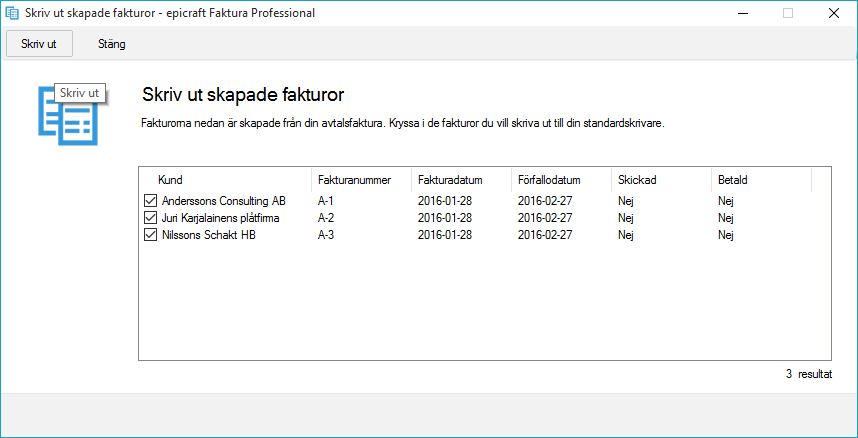Uncheck the Nilssons Schakt HB checkbox
Viewport: 858px width, 438px height.
[150, 235]
